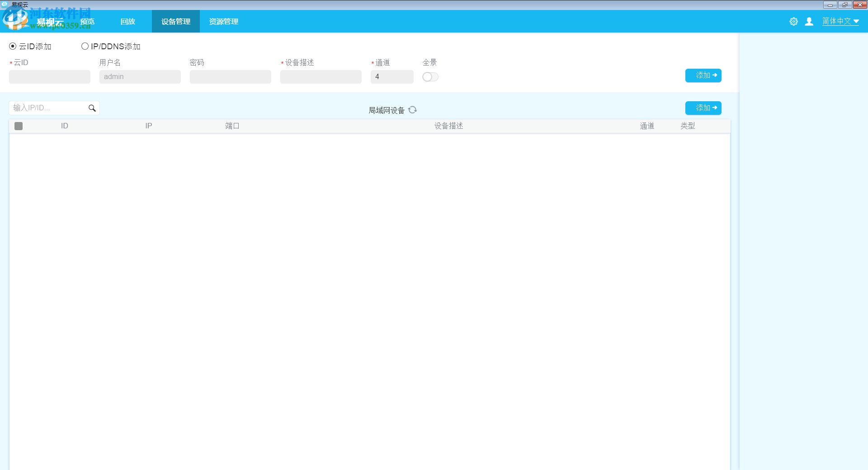Restore down the 易视云 window
The width and height of the screenshot is (868, 470).
coord(844,5)
